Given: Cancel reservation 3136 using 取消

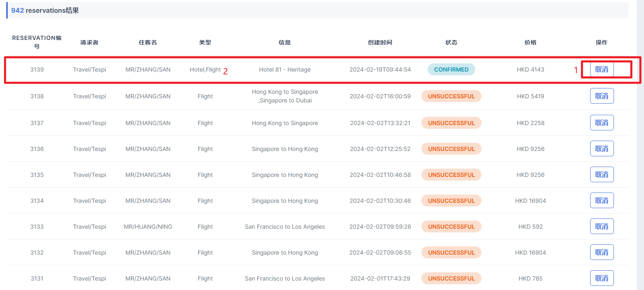Looking at the screenshot, I should [x=602, y=148].
